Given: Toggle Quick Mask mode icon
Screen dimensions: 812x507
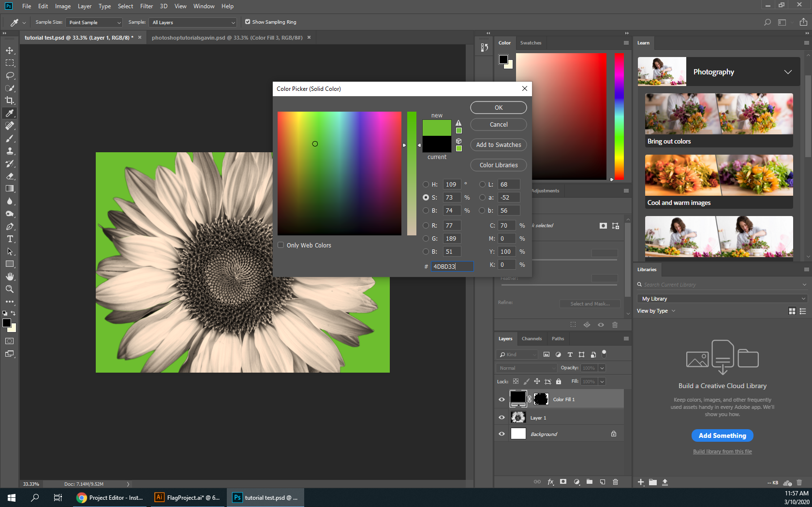Looking at the screenshot, I should (x=10, y=341).
